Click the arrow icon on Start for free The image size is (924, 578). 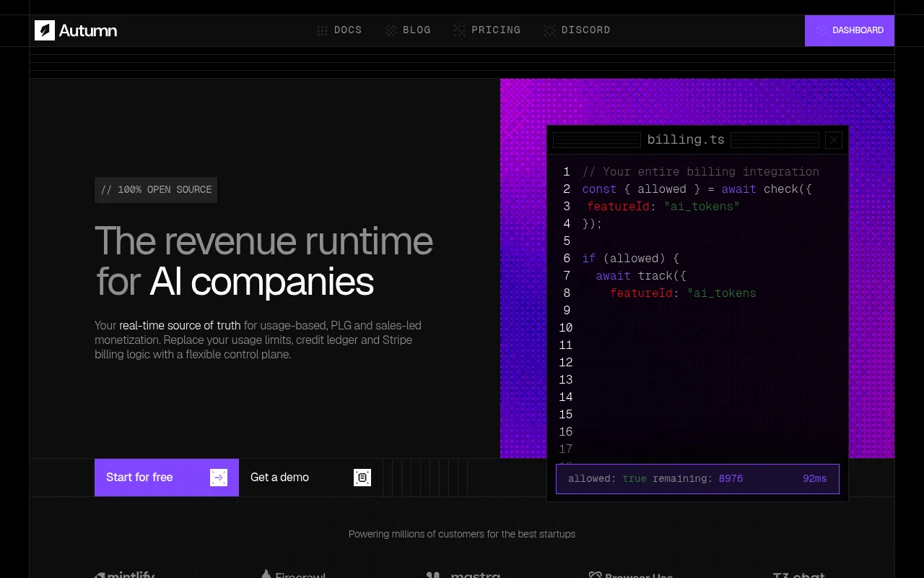pos(219,478)
